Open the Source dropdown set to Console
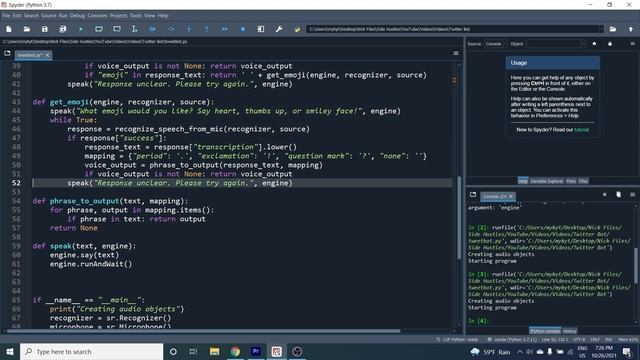 (496, 44)
